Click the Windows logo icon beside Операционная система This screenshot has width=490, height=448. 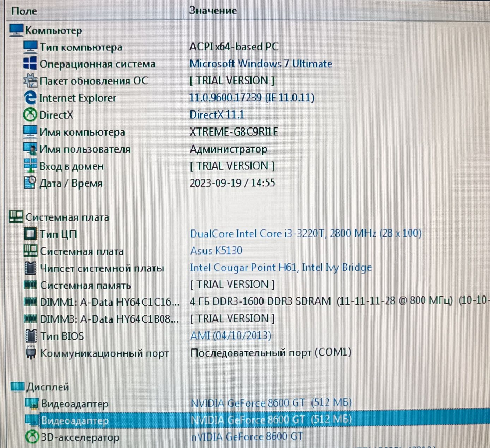pos(30,64)
